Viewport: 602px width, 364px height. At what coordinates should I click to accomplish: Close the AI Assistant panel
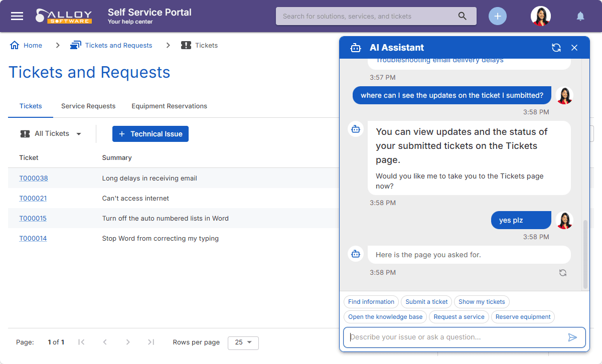tap(574, 48)
